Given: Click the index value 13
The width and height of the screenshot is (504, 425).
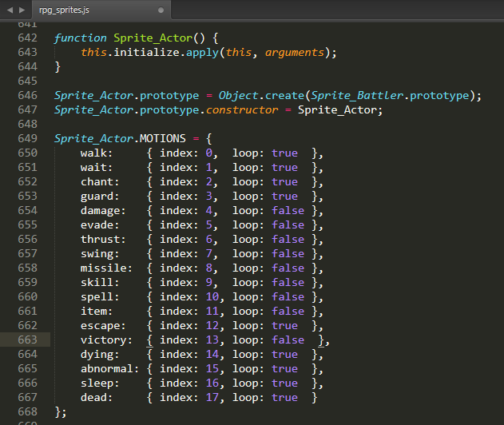Looking at the screenshot, I should coord(212,340).
